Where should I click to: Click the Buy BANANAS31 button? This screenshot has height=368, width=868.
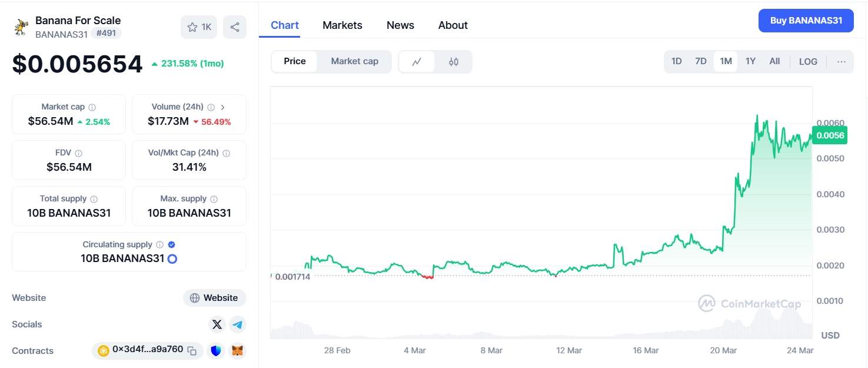806,21
